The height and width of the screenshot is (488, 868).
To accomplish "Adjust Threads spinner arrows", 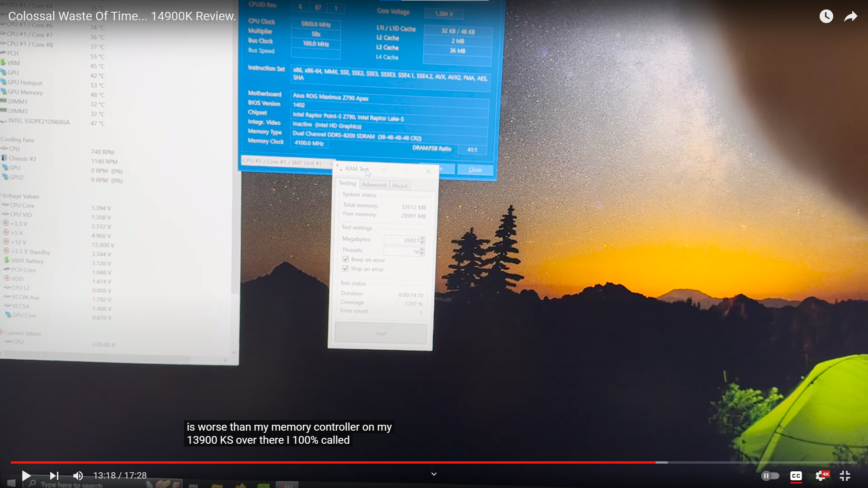I will click(x=422, y=252).
